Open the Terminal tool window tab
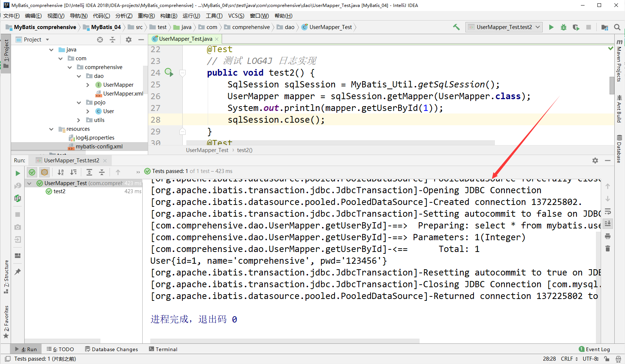The width and height of the screenshot is (625, 364). tap(163, 349)
